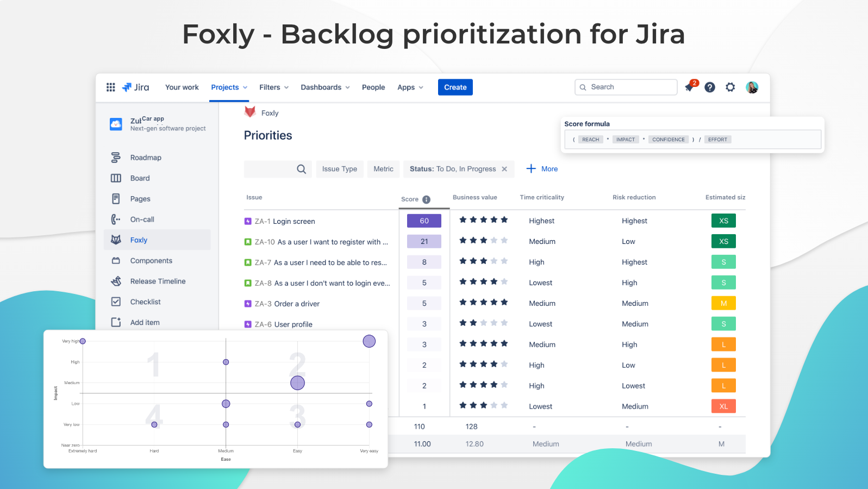Click the CONFIDENCE token in score formula
The height and width of the screenshot is (489, 868).
(x=669, y=140)
